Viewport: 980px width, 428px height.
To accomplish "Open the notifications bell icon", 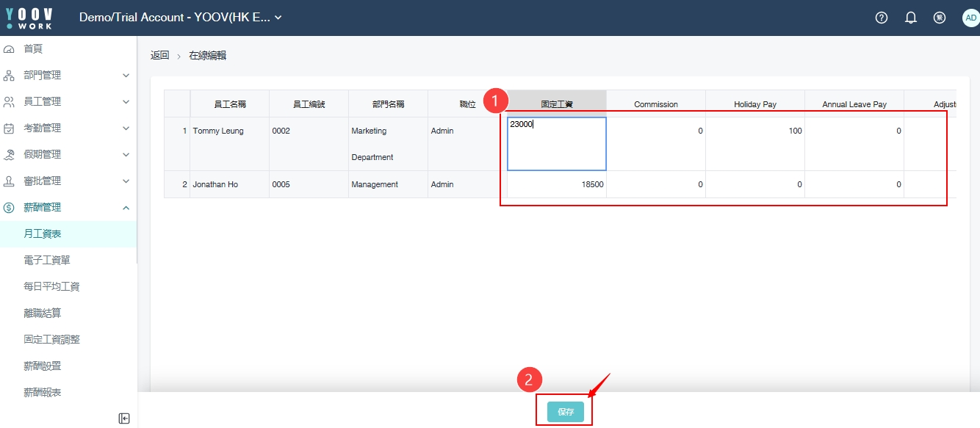I will coord(911,18).
